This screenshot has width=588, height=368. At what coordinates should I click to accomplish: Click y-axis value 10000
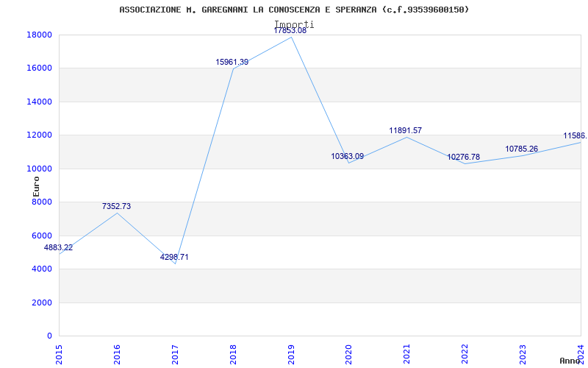(x=39, y=169)
